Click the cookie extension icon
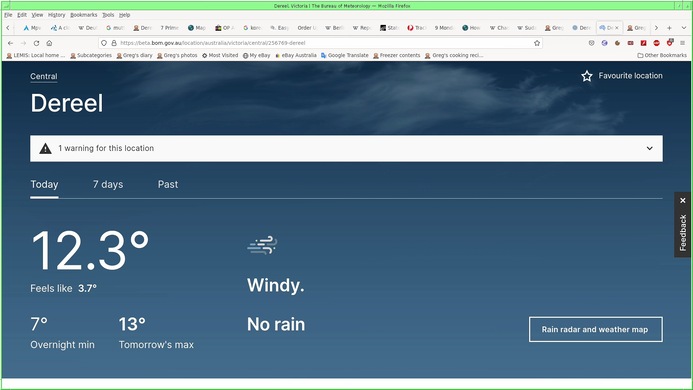693x390 pixels. (x=617, y=43)
